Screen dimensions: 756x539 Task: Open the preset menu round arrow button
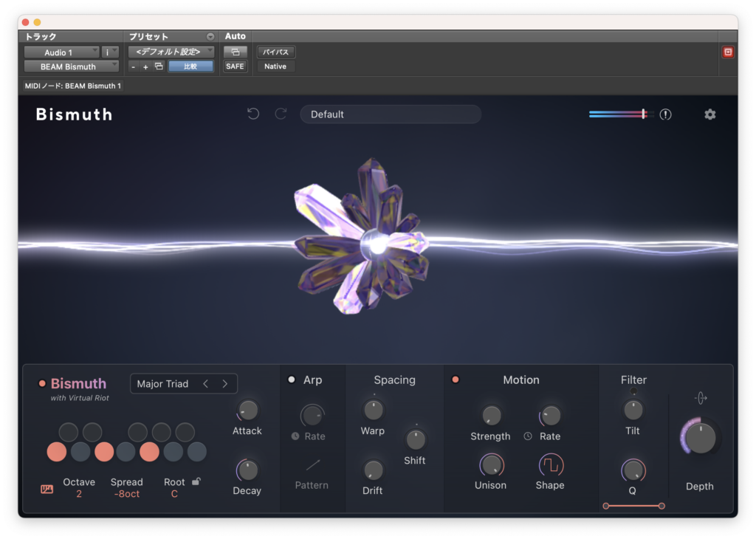click(x=210, y=37)
